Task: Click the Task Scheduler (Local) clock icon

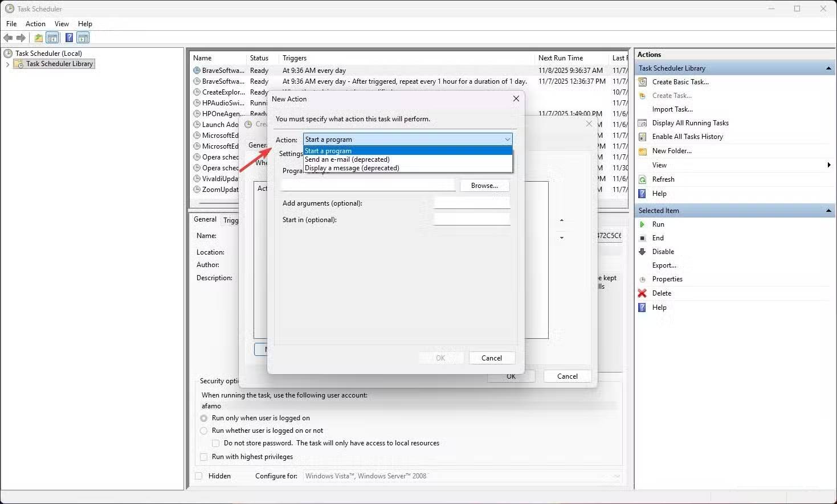Action: point(8,54)
